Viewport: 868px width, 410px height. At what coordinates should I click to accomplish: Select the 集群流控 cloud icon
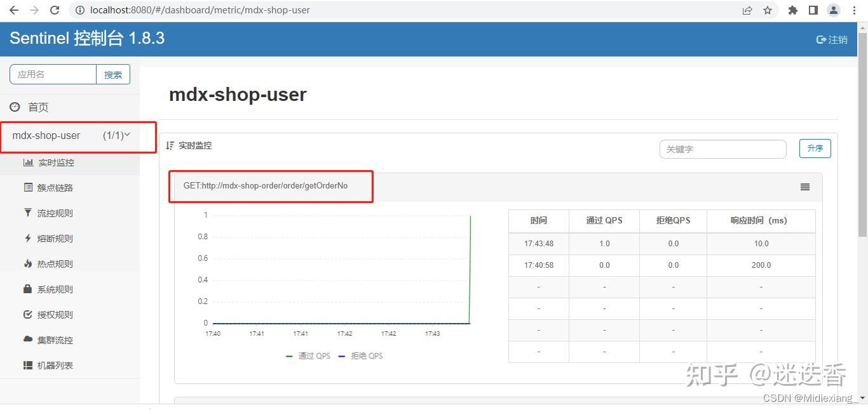pyautogui.click(x=27, y=340)
